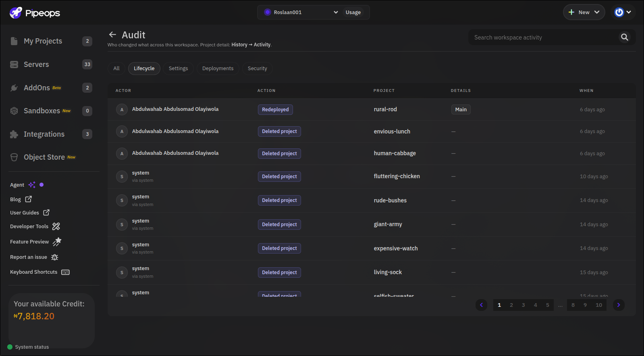This screenshot has width=644, height=356.
Task: Click Activity link in subtitle
Action: [262, 45]
